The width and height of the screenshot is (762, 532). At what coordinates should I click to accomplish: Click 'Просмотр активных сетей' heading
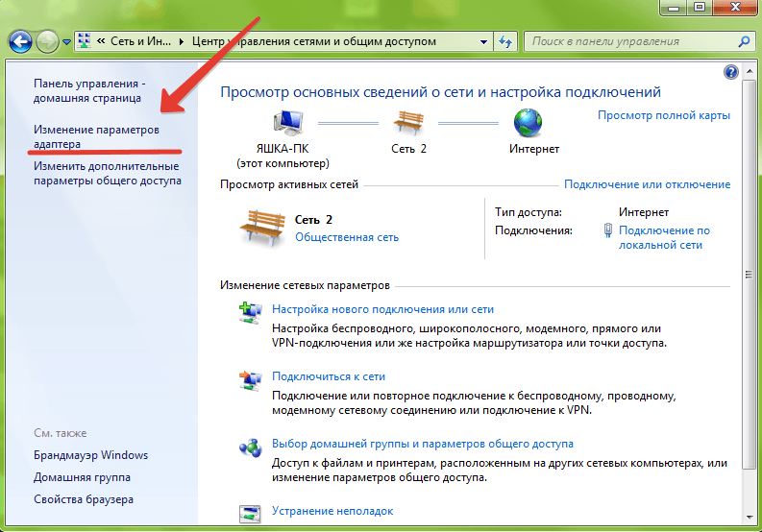(x=289, y=184)
